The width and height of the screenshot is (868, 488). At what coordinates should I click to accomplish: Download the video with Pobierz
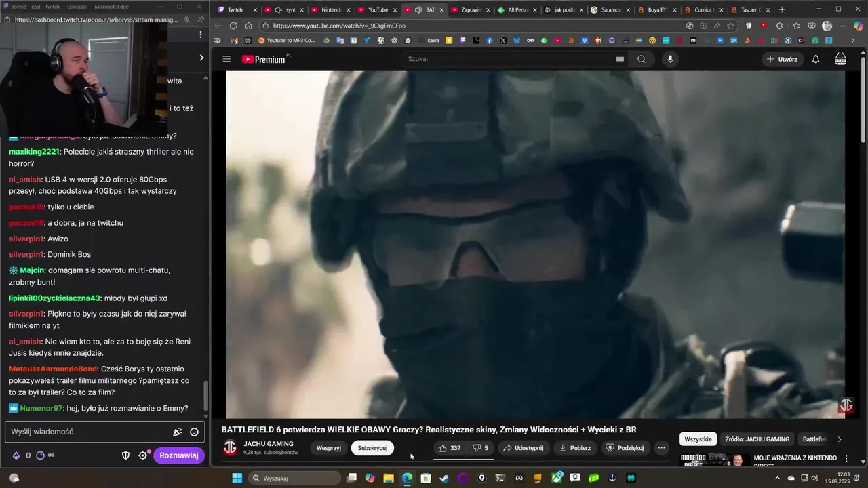click(574, 448)
